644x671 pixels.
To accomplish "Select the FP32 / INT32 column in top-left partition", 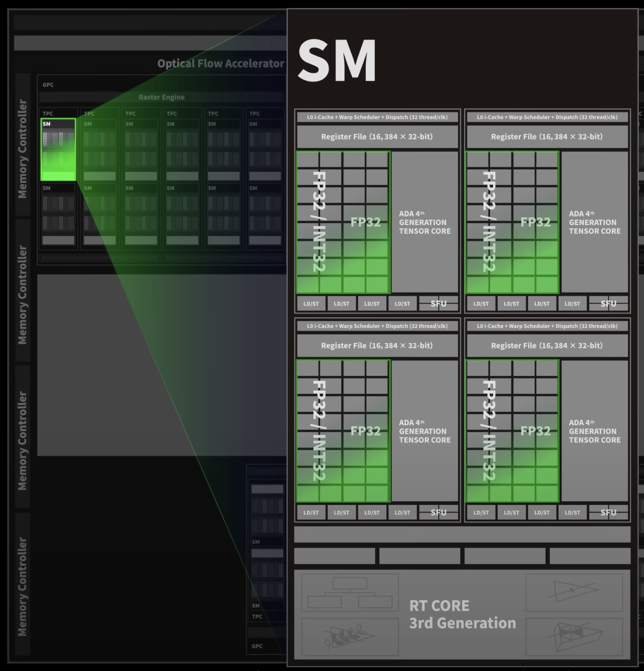I will (x=319, y=222).
